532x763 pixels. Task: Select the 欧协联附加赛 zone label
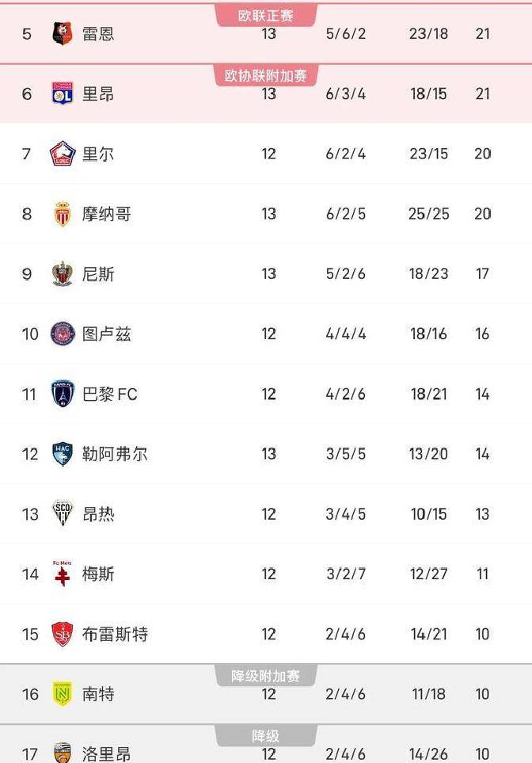266,76
